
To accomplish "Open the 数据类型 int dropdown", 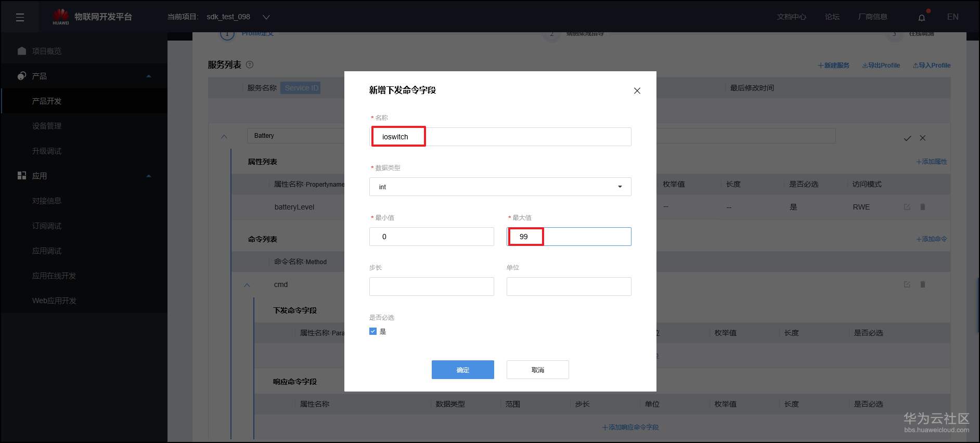I will (x=500, y=187).
